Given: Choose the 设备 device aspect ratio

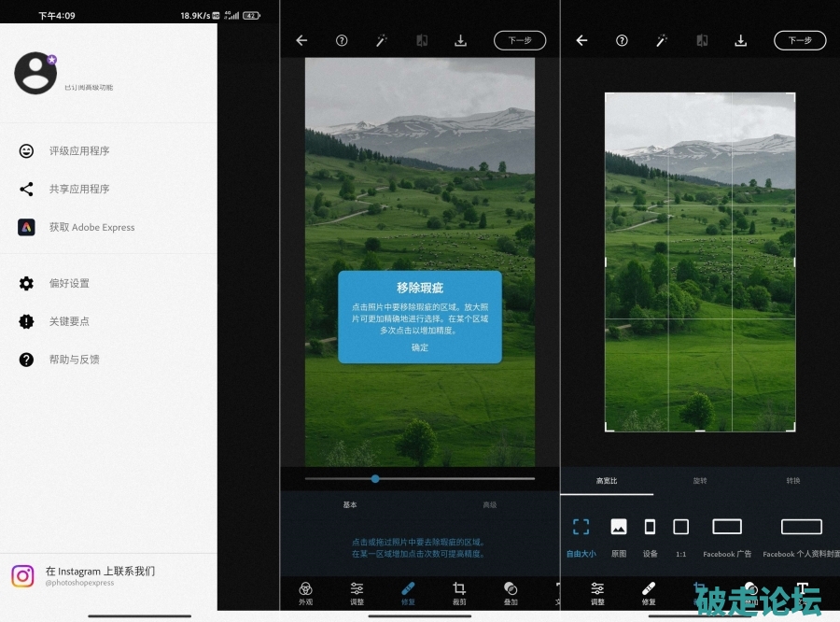Looking at the screenshot, I should point(651,535).
